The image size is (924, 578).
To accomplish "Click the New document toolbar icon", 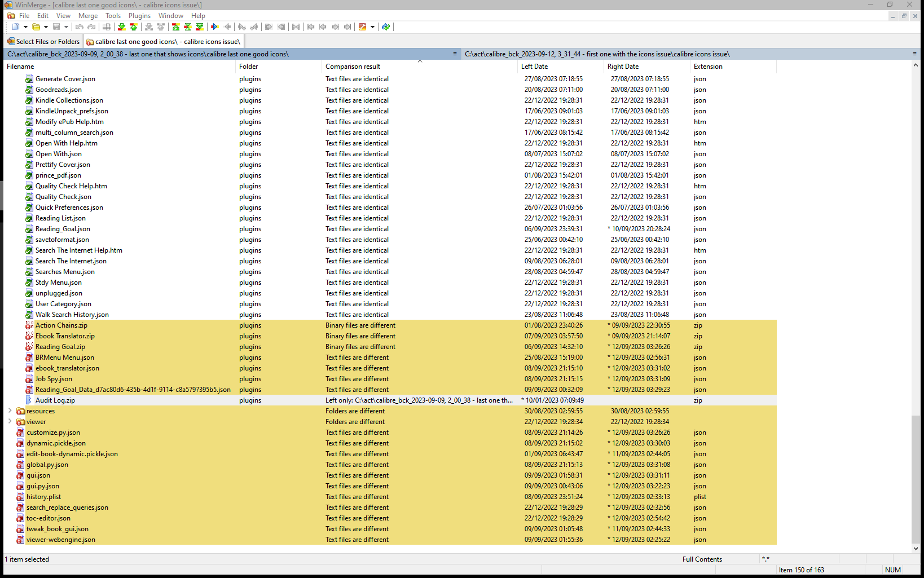I will point(15,27).
